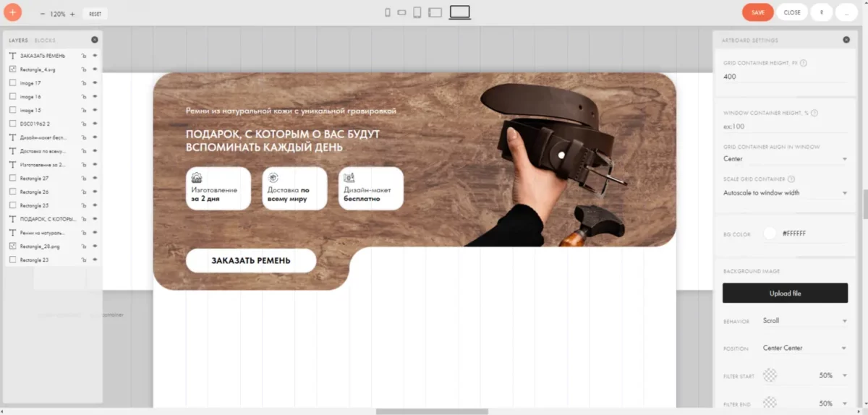Viewport: 868px width, 415px height.
Task: Lock the Rectangle 26 layer
Action: click(x=84, y=192)
